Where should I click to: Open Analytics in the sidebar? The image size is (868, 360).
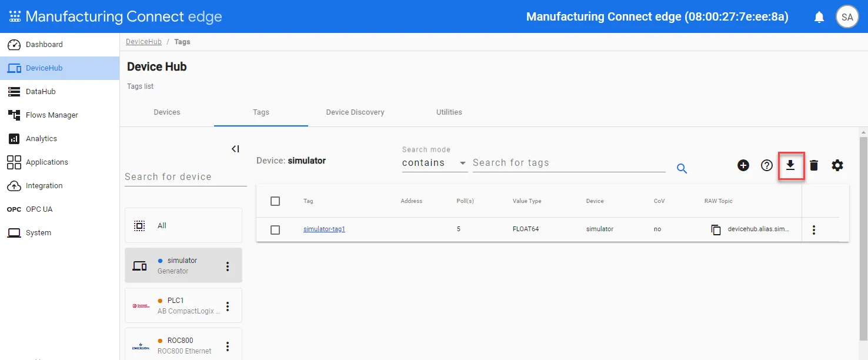(x=59, y=139)
